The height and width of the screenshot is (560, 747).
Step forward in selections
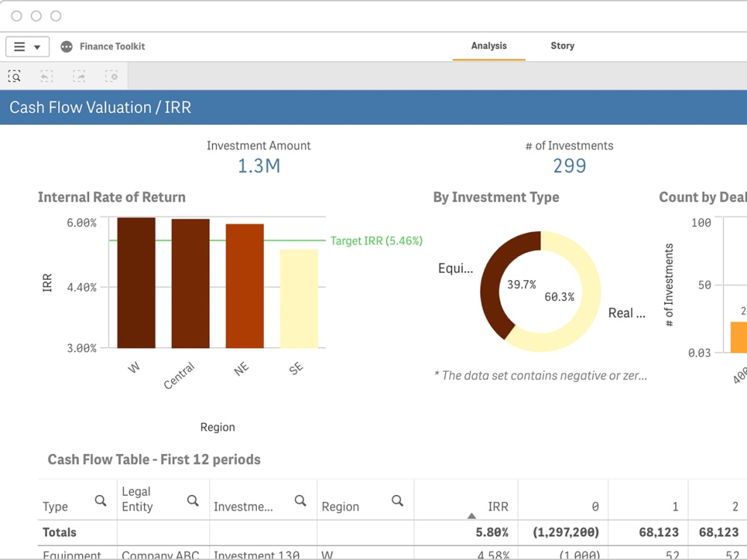79,76
